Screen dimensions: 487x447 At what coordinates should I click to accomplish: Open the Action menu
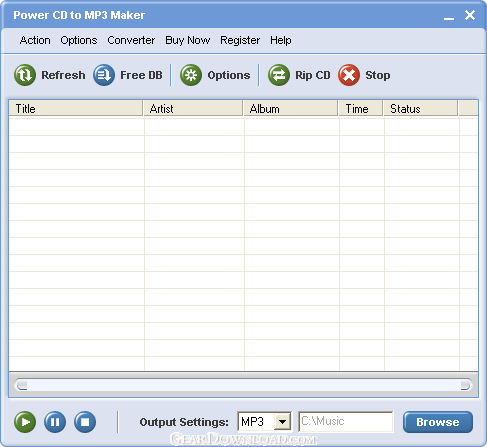click(35, 40)
